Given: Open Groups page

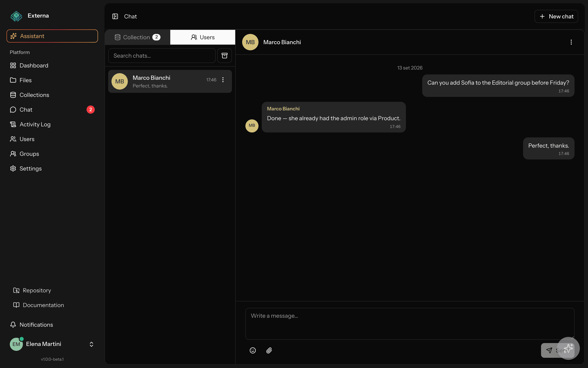Looking at the screenshot, I should click(52, 154).
